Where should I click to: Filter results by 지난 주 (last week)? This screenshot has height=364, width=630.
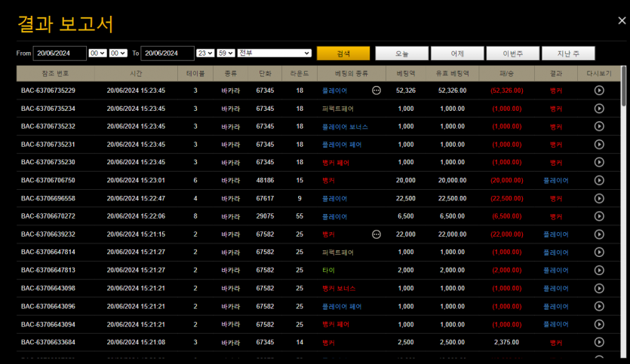pyautogui.click(x=568, y=54)
